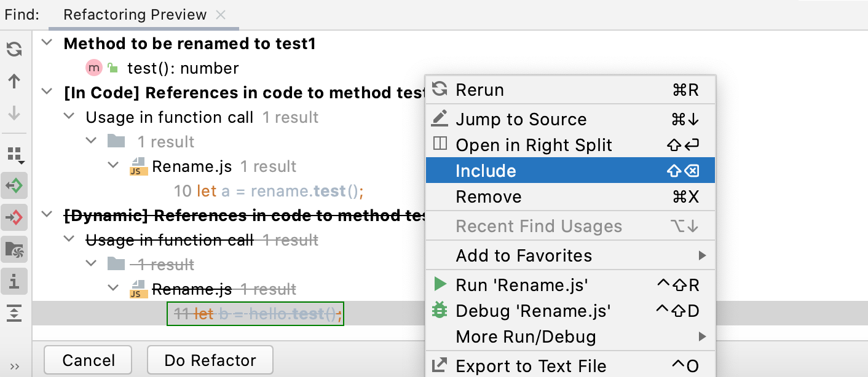Viewport: 868px width, 377px height.
Task: Click the usage info icon in sidebar
Action: point(14,281)
